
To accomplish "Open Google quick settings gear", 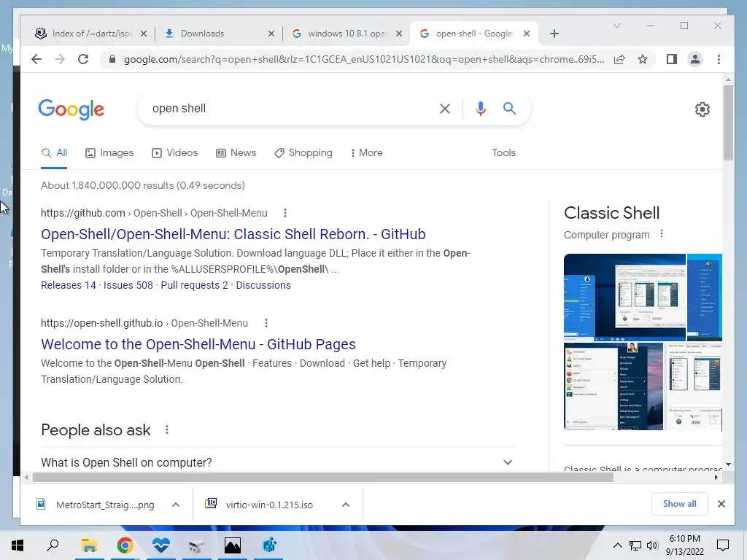I will click(703, 109).
